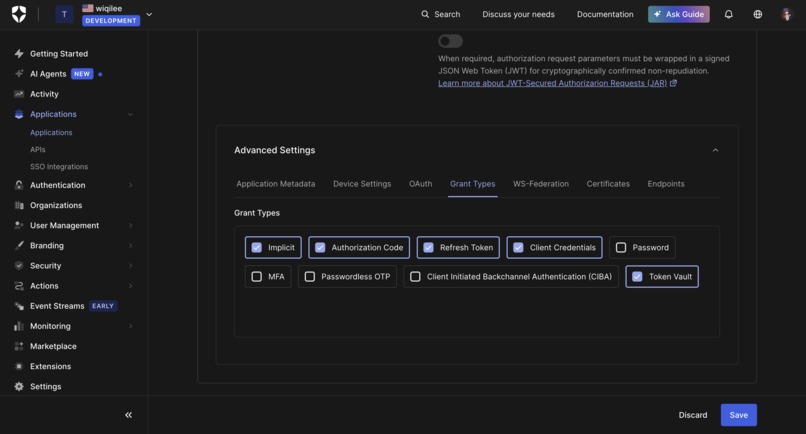The image size is (806, 434).
Task: Expand the User Management chevron
Action: coord(131,225)
